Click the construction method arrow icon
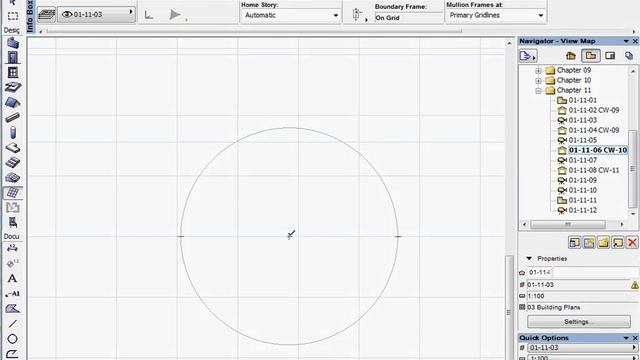 [176, 15]
